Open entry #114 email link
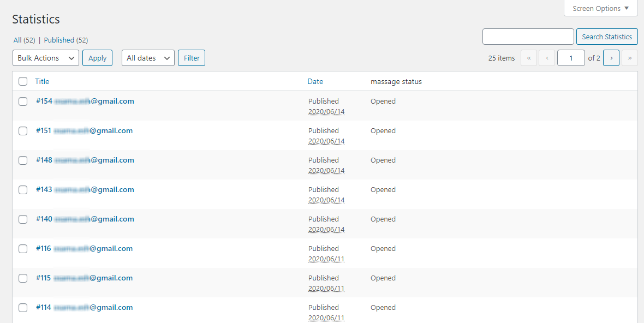 point(84,307)
